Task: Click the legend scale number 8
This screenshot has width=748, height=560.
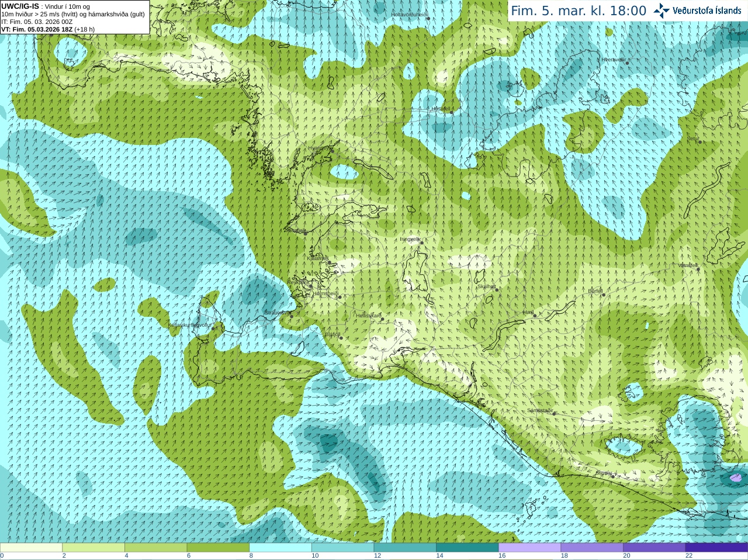Action: click(x=251, y=556)
